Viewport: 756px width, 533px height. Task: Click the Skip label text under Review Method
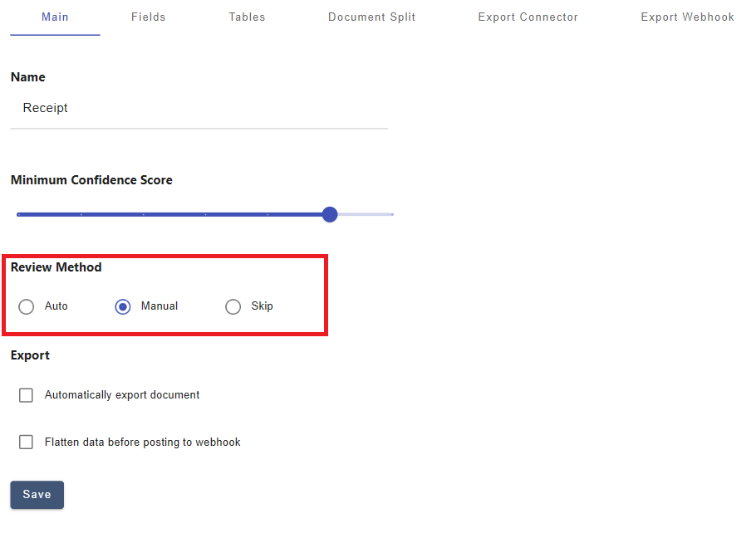pyautogui.click(x=262, y=306)
